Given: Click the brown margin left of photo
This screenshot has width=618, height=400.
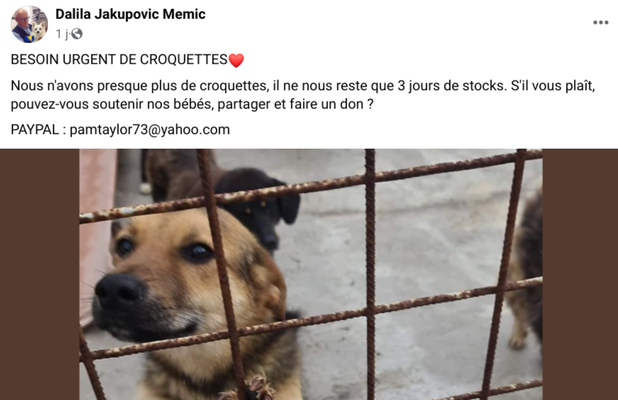Looking at the screenshot, I should (x=39, y=274).
